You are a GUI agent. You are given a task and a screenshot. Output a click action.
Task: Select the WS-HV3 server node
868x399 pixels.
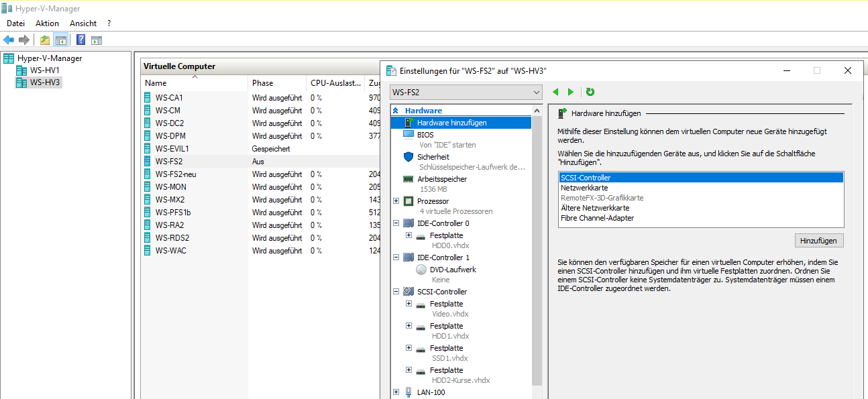[45, 82]
